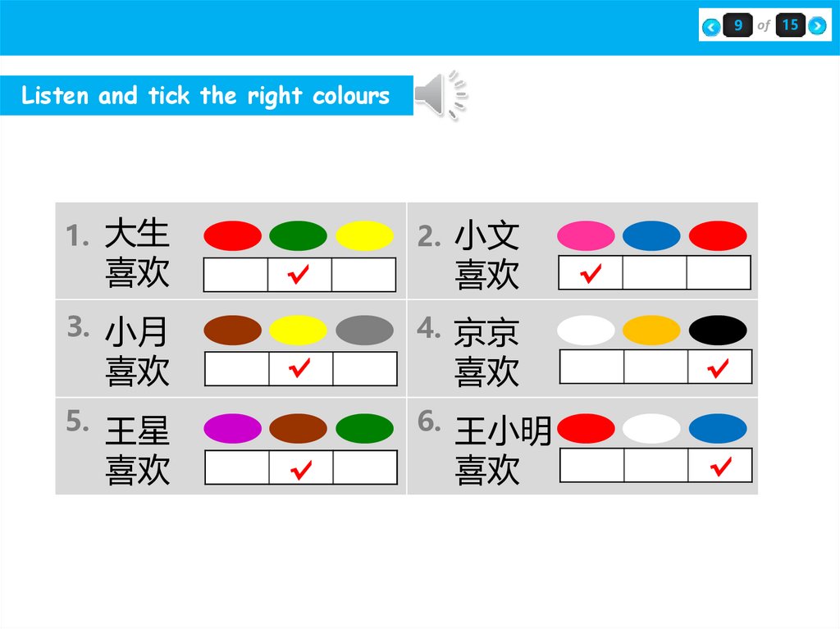
Task: Click the current slide number 9
Action: (x=738, y=25)
